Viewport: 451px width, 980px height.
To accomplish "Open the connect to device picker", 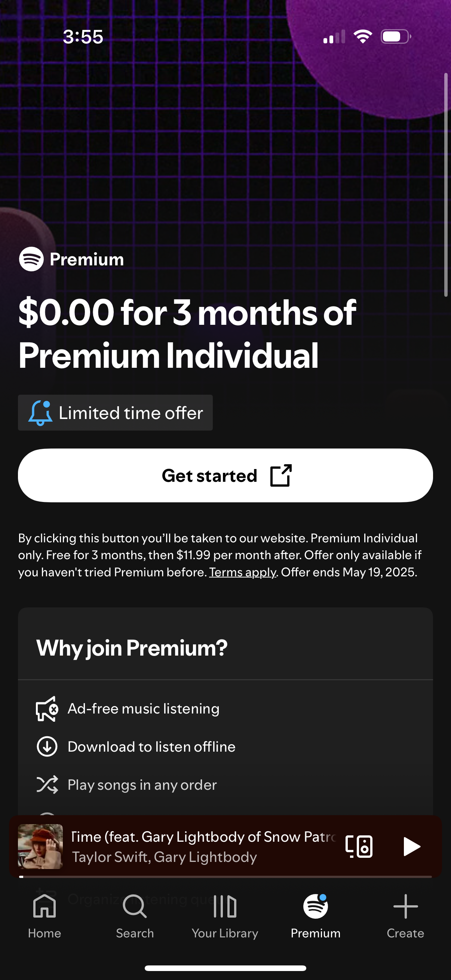I will point(359,847).
